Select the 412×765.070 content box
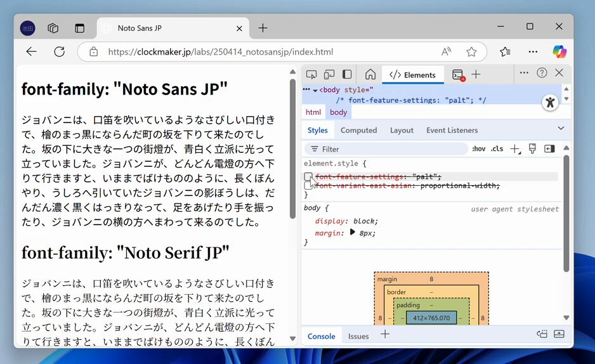 (x=431, y=318)
